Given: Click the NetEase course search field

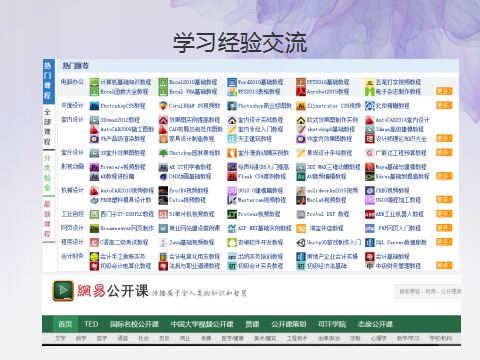Looking at the screenshot, I should click(x=428, y=291).
